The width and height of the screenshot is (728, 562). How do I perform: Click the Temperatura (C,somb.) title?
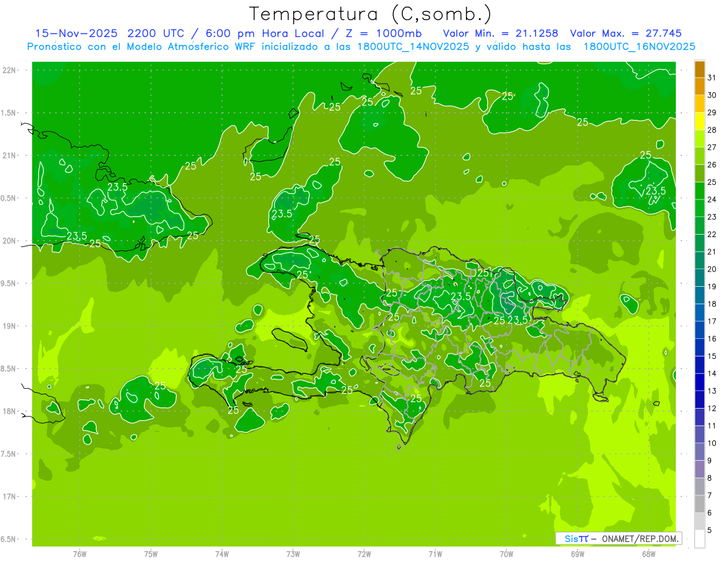pos(371,13)
